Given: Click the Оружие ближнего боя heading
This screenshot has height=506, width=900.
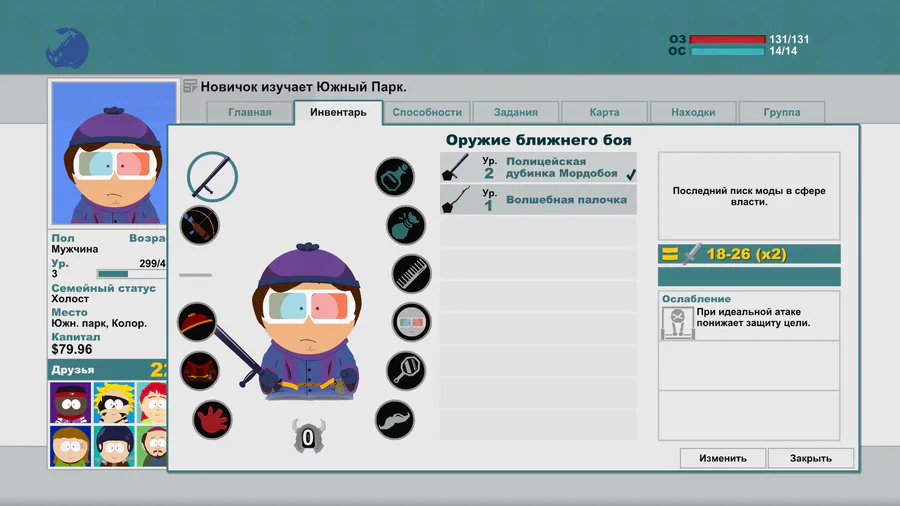Looking at the screenshot, I should [x=538, y=140].
